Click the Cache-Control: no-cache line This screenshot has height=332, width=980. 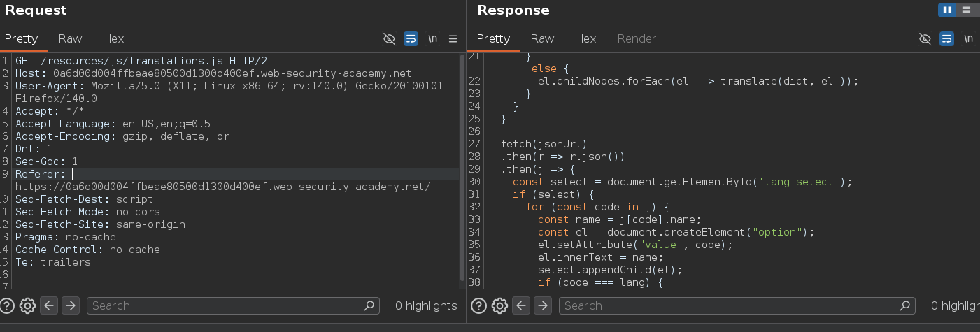[x=87, y=250]
